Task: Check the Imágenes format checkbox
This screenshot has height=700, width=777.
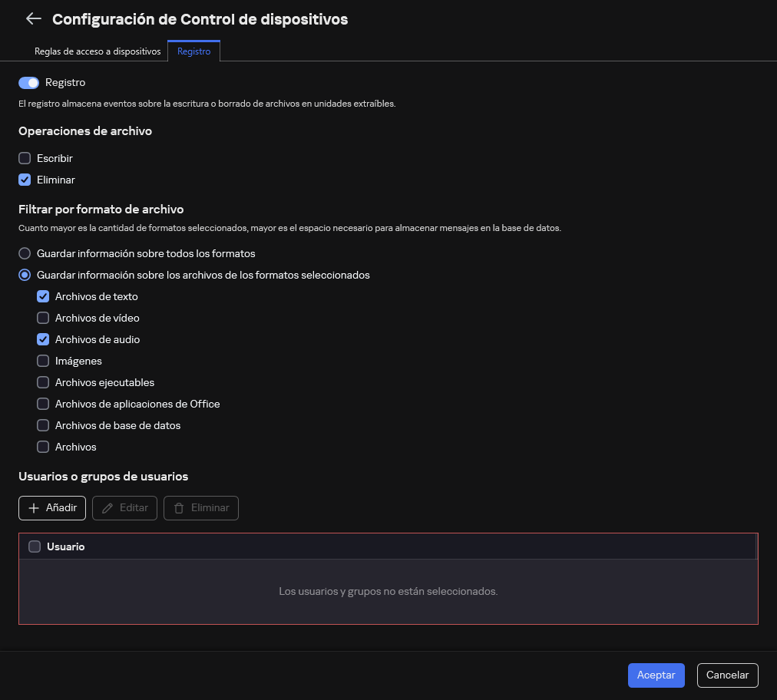Action: (43, 361)
